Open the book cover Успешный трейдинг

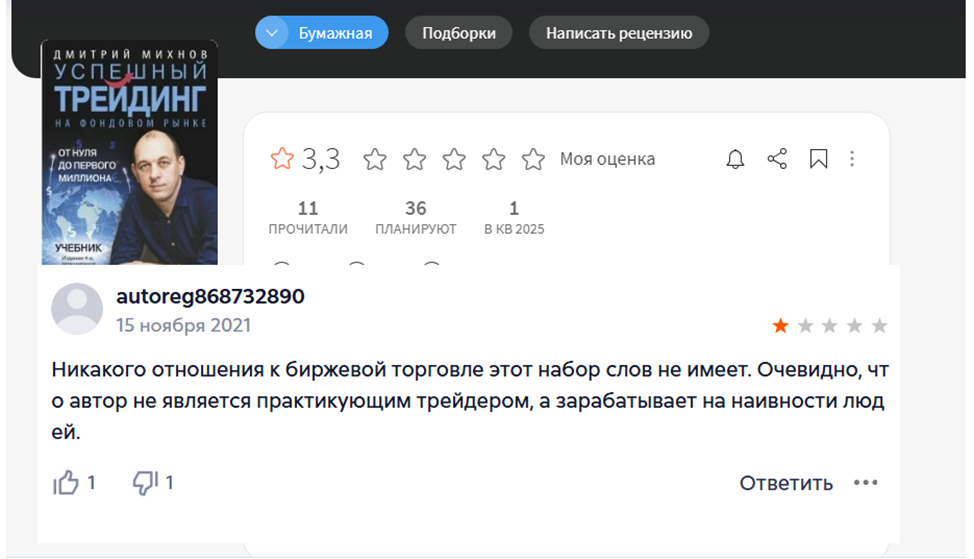click(129, 153)
